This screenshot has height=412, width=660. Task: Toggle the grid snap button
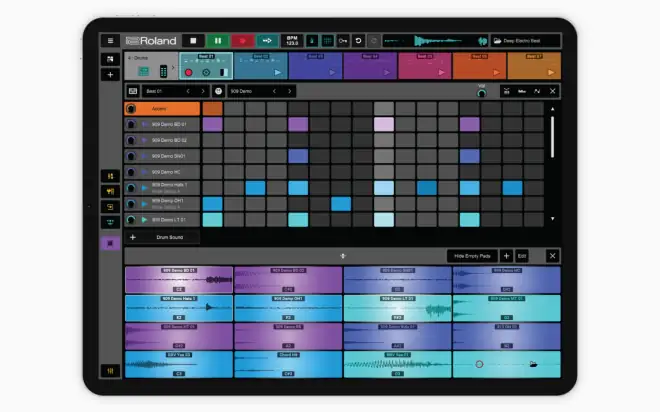point(327,41)
